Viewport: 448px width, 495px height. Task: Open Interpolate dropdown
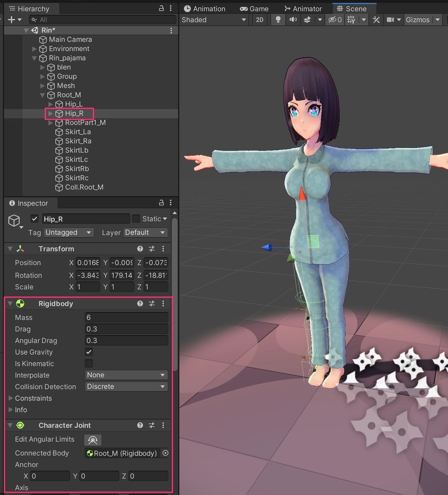126,375
